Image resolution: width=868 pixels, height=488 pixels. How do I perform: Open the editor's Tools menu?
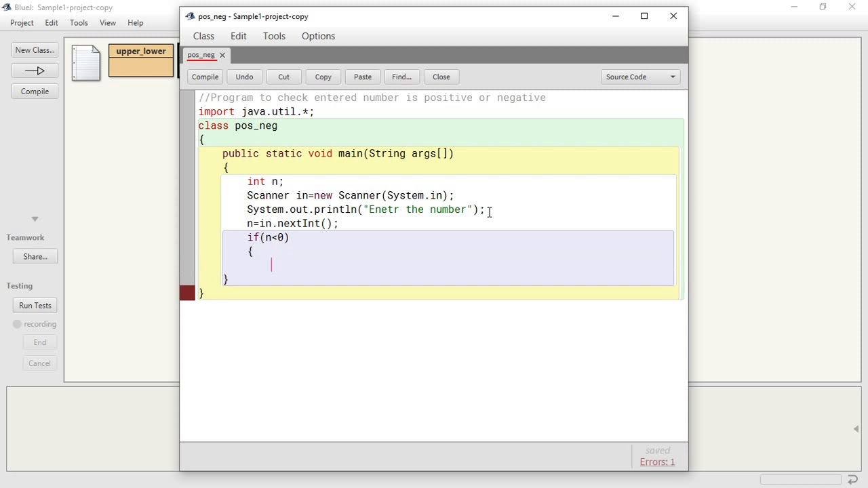[274, 36]
